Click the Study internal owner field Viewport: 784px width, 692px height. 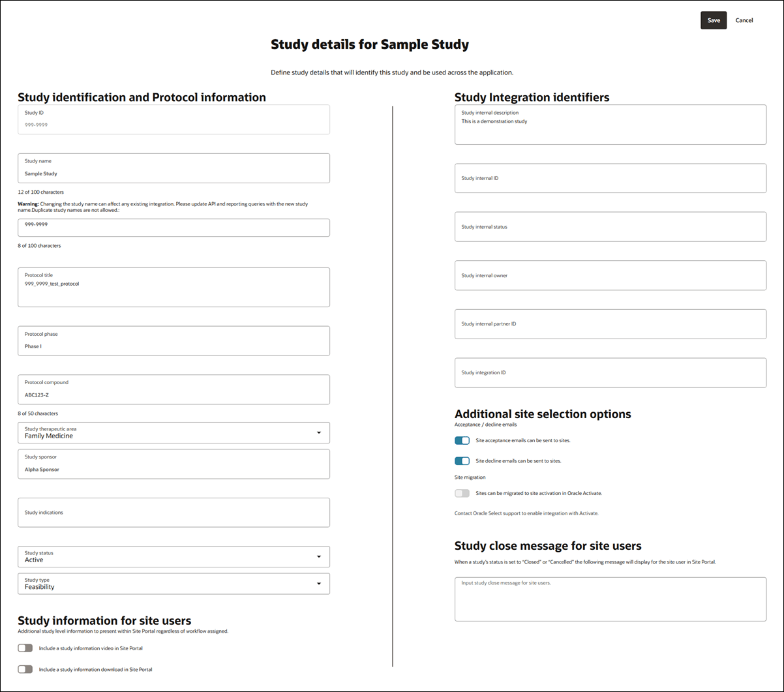tap(610, 275)
